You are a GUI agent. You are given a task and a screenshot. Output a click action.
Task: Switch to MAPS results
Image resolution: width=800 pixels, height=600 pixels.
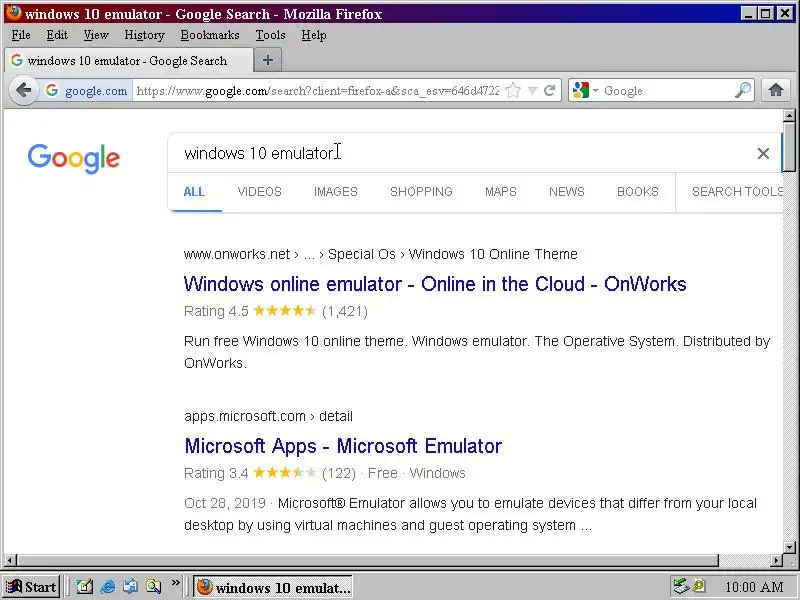click(501, 192)
